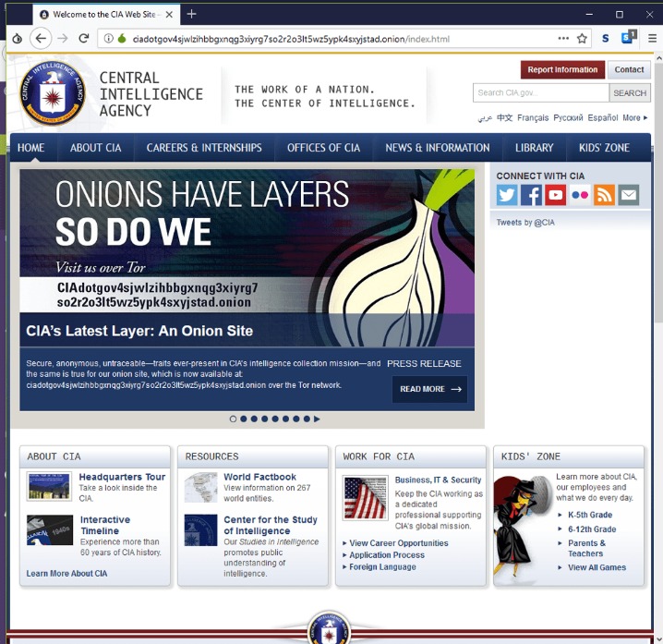Switch language to Français

point(533,117)
